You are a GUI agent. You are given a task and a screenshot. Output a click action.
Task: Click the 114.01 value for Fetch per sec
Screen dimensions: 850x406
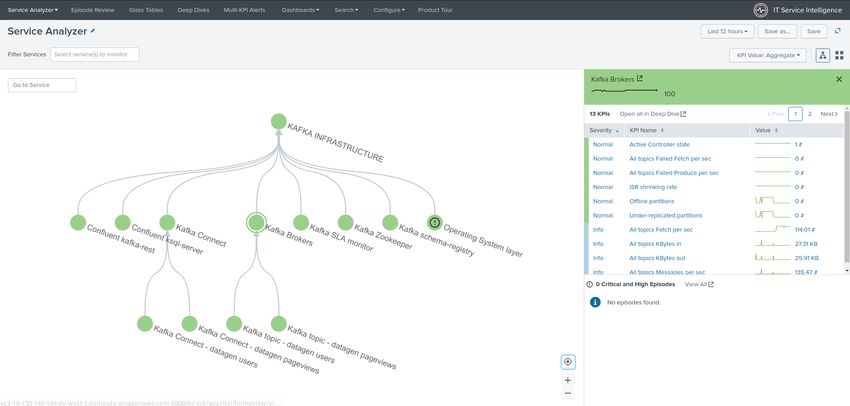805,229
